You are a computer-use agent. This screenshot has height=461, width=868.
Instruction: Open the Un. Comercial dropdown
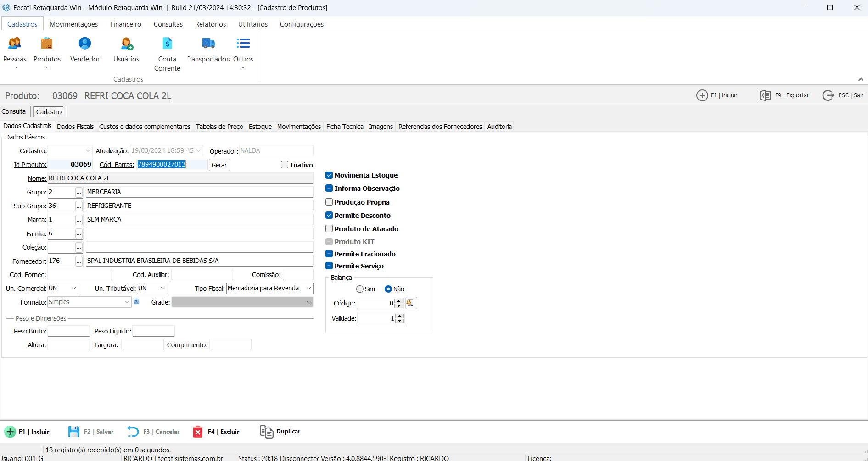tap(73, 289)
